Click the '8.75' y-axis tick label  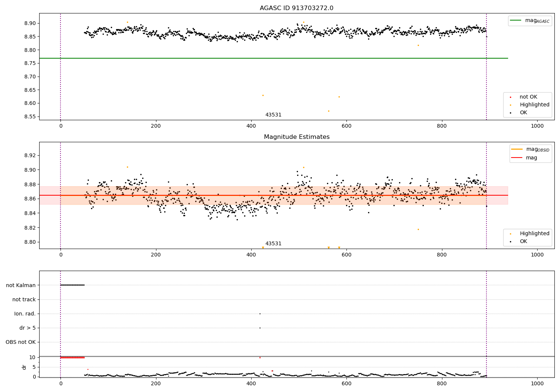pyautogui.click(x=30, y=63)
